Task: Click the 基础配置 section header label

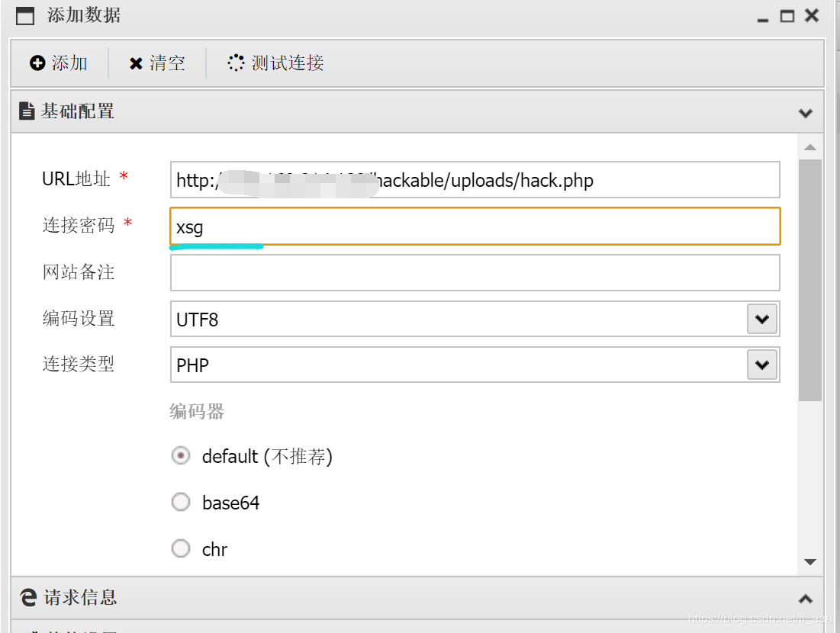Action: (78, 111)
